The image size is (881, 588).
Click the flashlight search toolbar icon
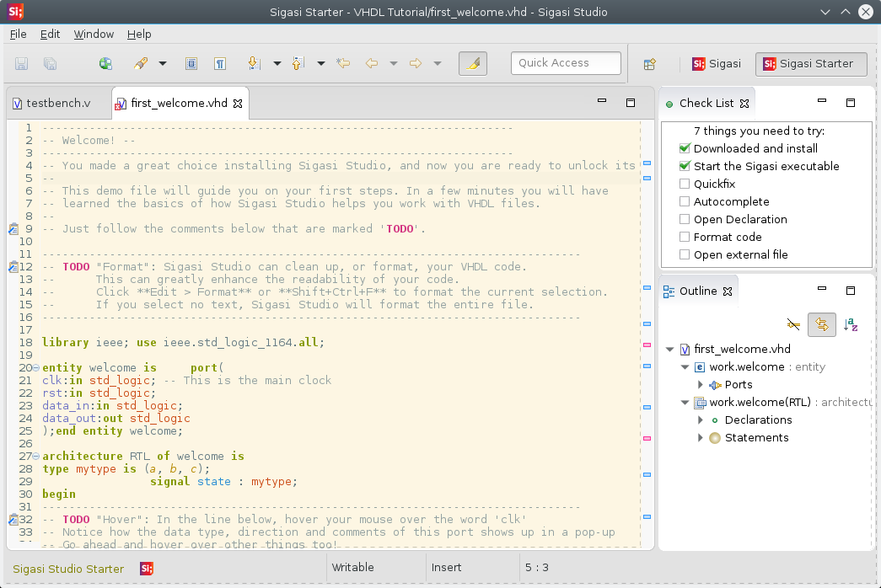tap(141, 63)
